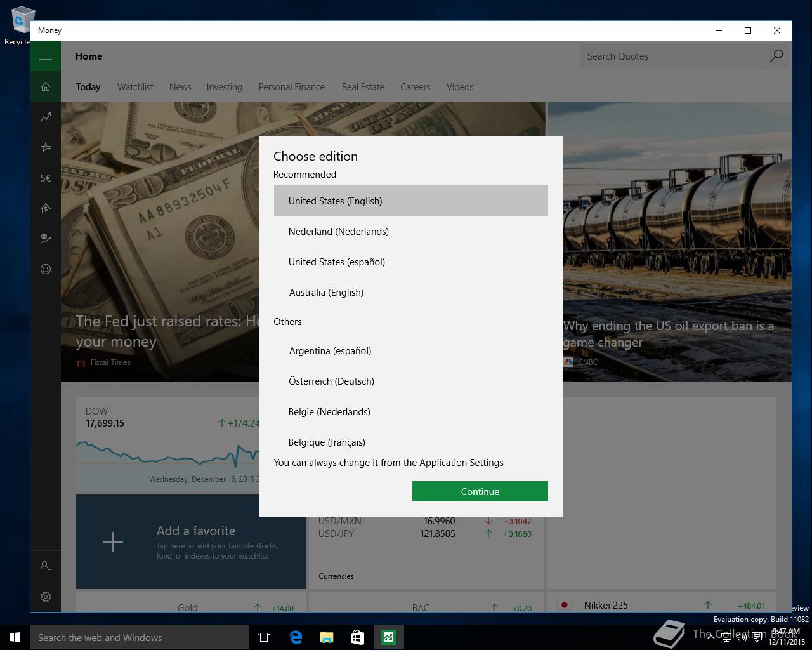Open Settings gear in Money sidebar
812x650 pixels.
pos(46,596)
